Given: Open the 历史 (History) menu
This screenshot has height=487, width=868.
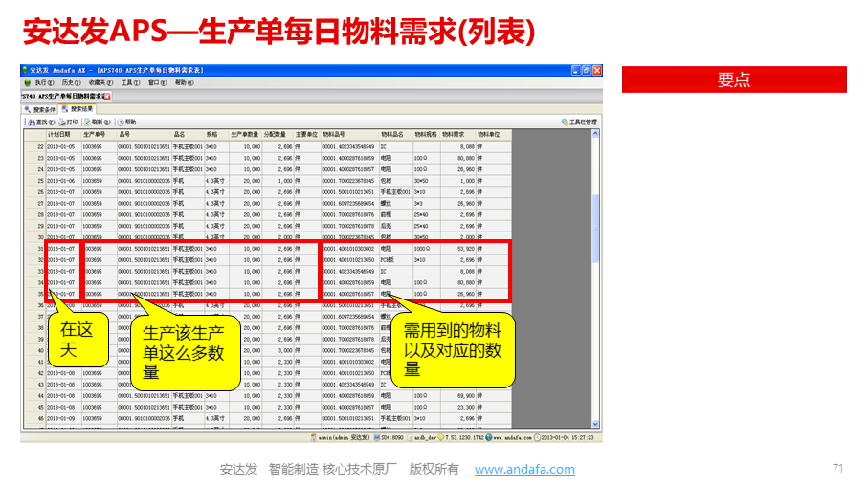Looking at the screenshot, I should pos(72,83).
